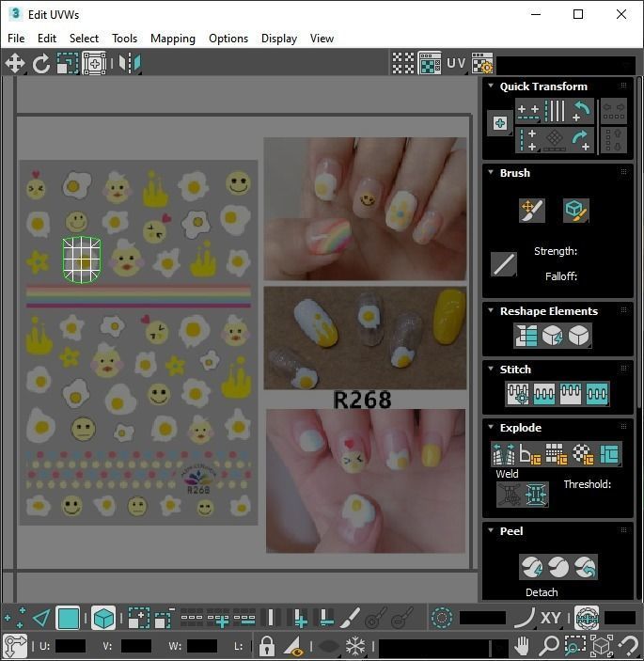This screenshot has height=661, width=644.
Task: Click Align Vertically to Pivot icon
Action: [528, 140]
